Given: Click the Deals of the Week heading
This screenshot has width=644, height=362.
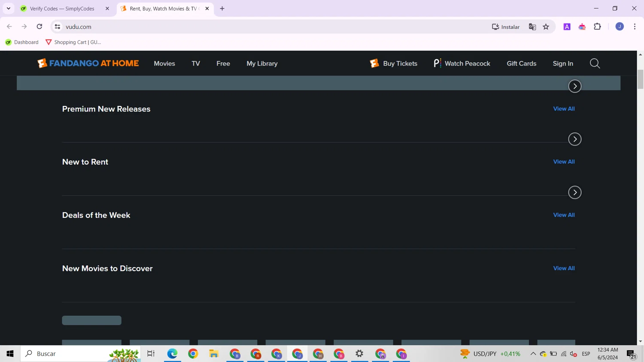Looking at the screenshot, I should click(x=96, y=215).
